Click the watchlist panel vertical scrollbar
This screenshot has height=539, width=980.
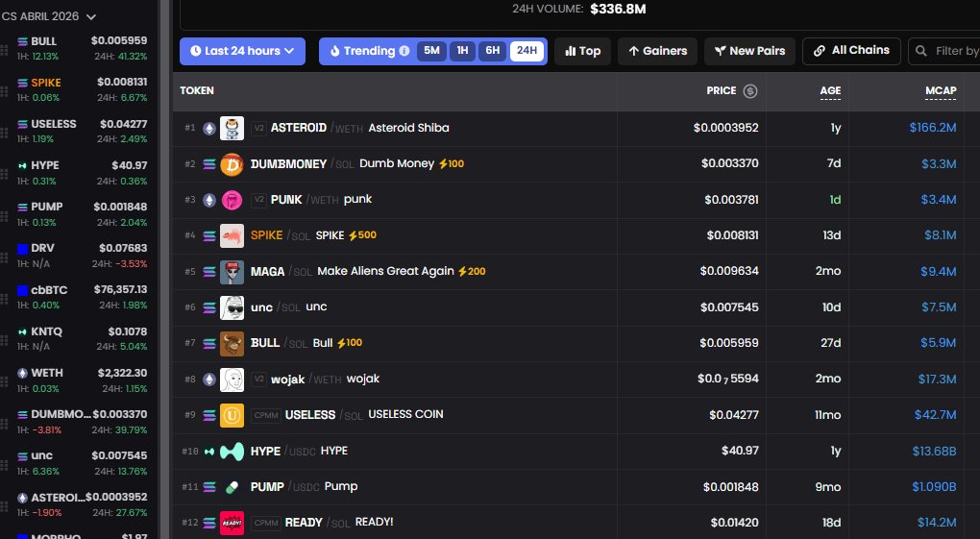click(x=164, y=269)
